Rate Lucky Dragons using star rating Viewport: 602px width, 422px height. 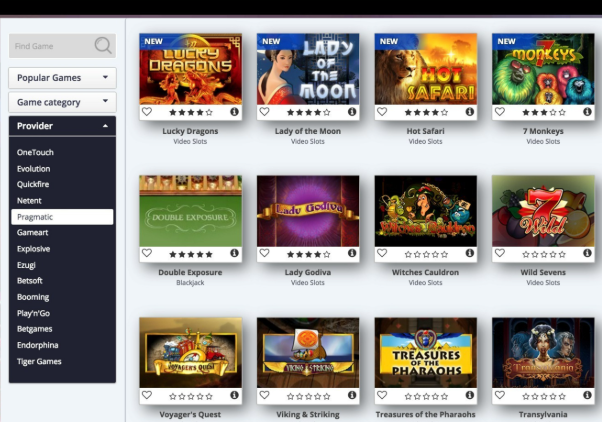tap(191, 113)
